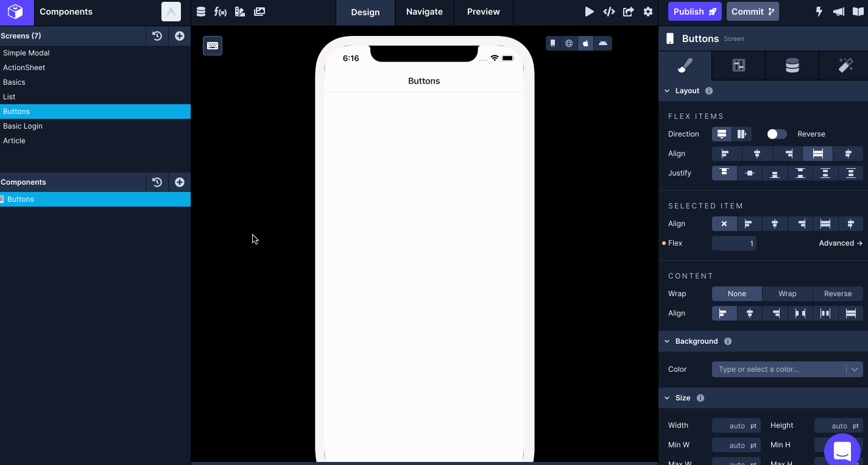This screenshot has height=465, width=868.
Task: Set Justify to center
Action: pyautogui.click(x=750, y=173)
